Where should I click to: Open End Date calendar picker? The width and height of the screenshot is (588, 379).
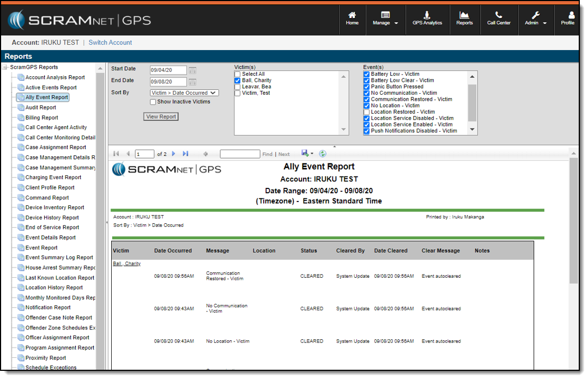click(x=192, y=82)
